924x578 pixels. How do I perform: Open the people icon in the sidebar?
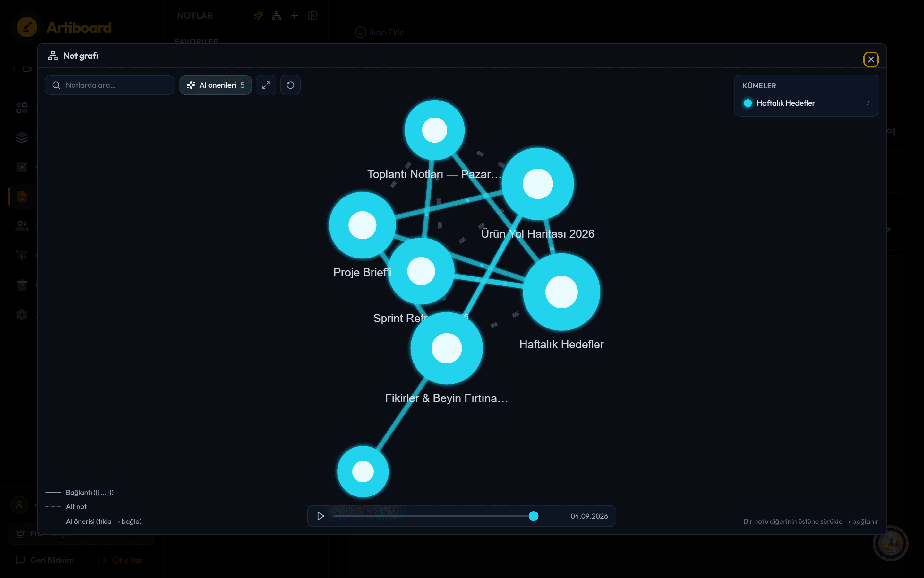(x=22, y=225)
